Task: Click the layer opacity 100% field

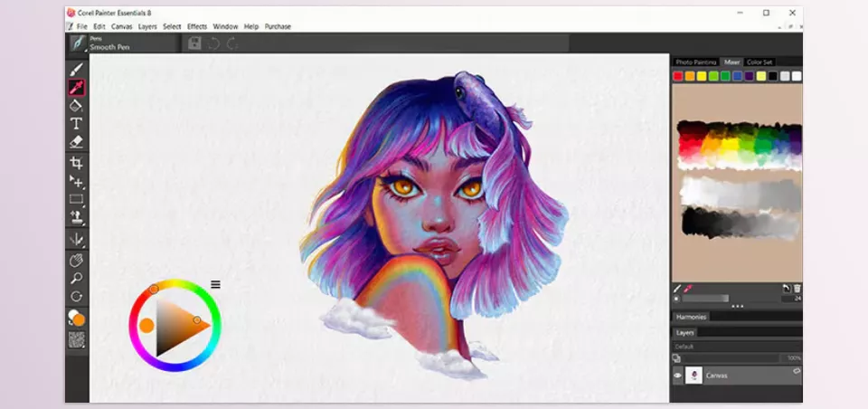Action: [x=792, y=358]
